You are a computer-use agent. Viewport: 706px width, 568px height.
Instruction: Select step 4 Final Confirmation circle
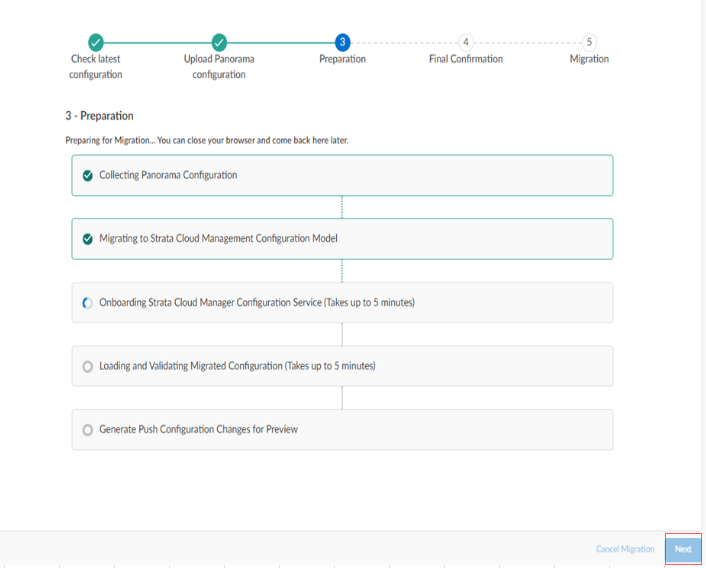[466, 42]
